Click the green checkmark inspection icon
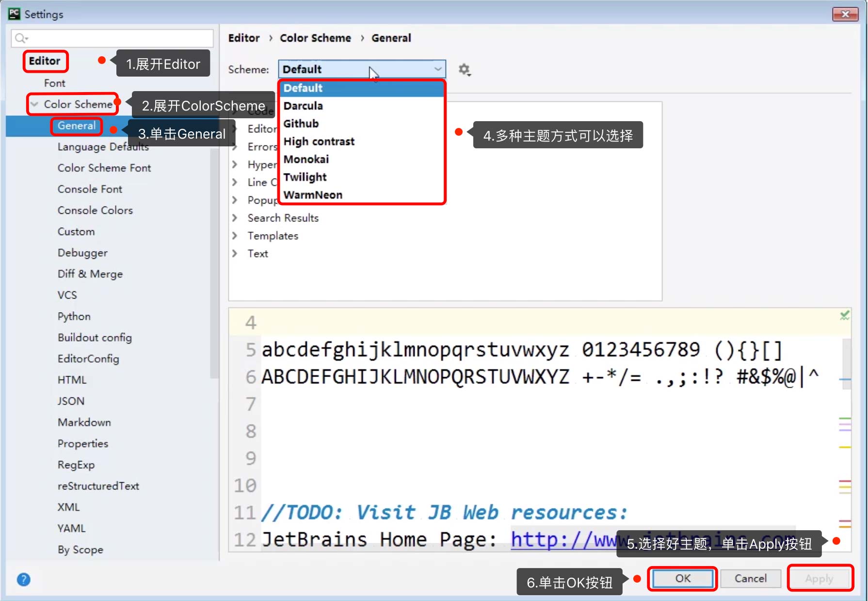The image size is (868, 601). [844, 316]
